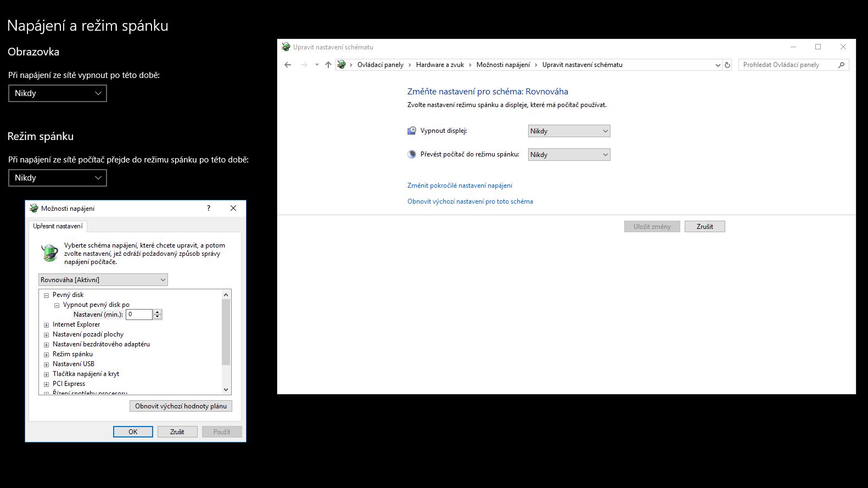The width and height of the screenshot is (868, 488).
Task: Click the battery icon in Upřesnit nastavení tab
Action: coord(50,253)
